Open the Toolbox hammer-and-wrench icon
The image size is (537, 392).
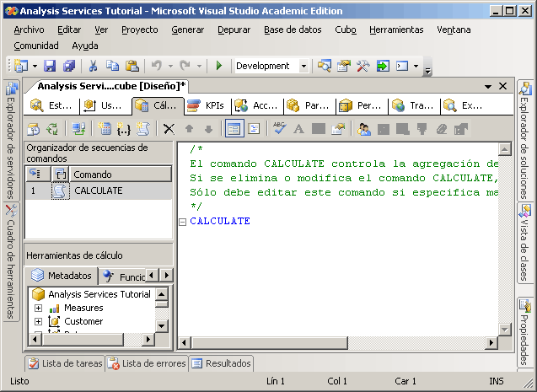point(363,66)
